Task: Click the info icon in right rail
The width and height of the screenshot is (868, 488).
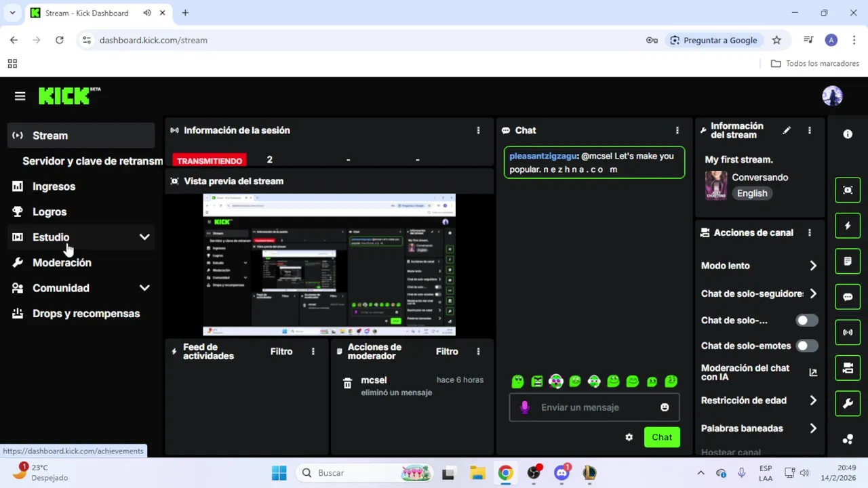Action: click(848, 134)
